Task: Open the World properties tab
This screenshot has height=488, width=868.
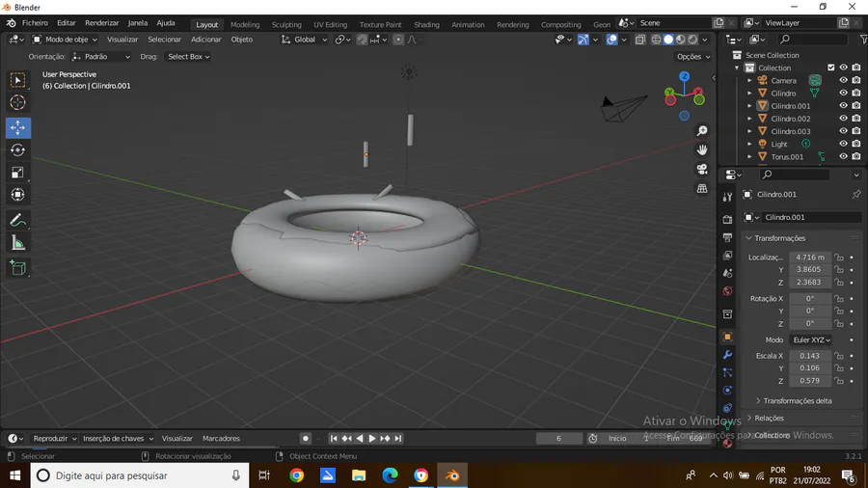Action: pos(727,291)
